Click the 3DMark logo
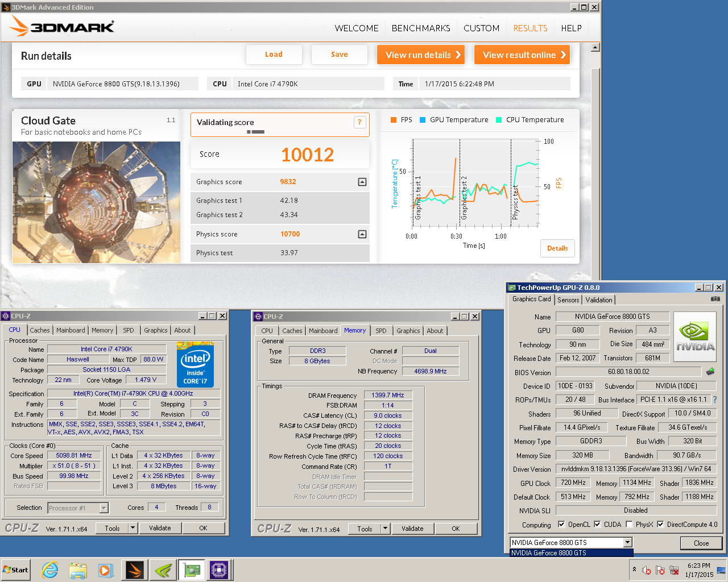This screenshot has width=728, height=582. 63,26
